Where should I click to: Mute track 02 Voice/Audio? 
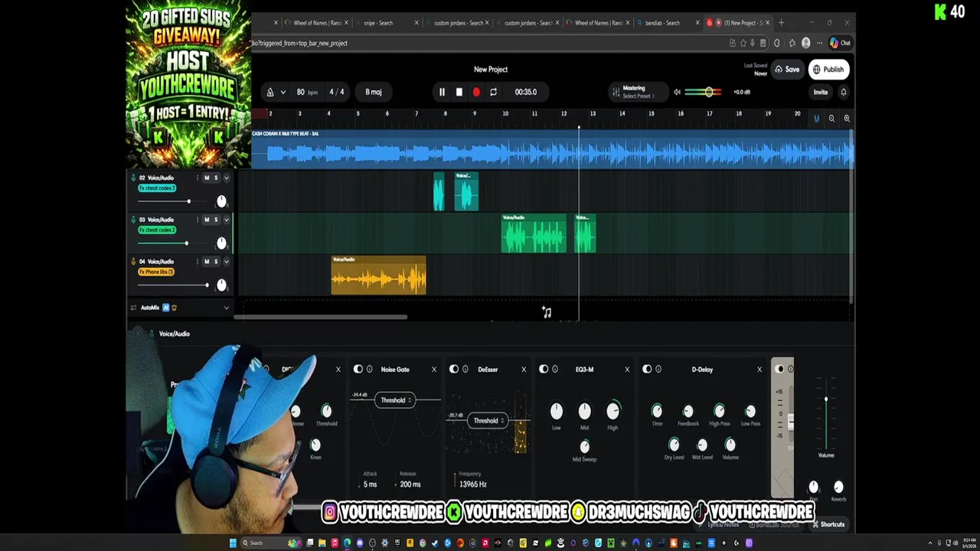206,178
